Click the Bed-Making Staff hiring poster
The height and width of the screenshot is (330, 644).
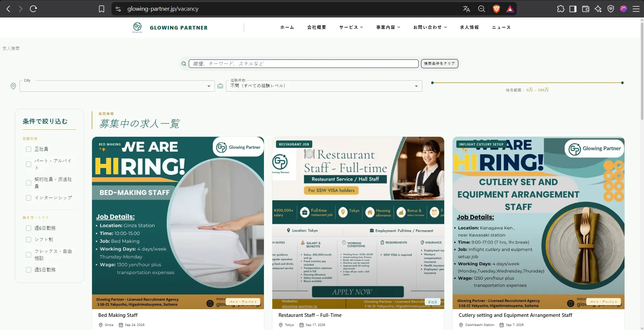pos(178,223)
